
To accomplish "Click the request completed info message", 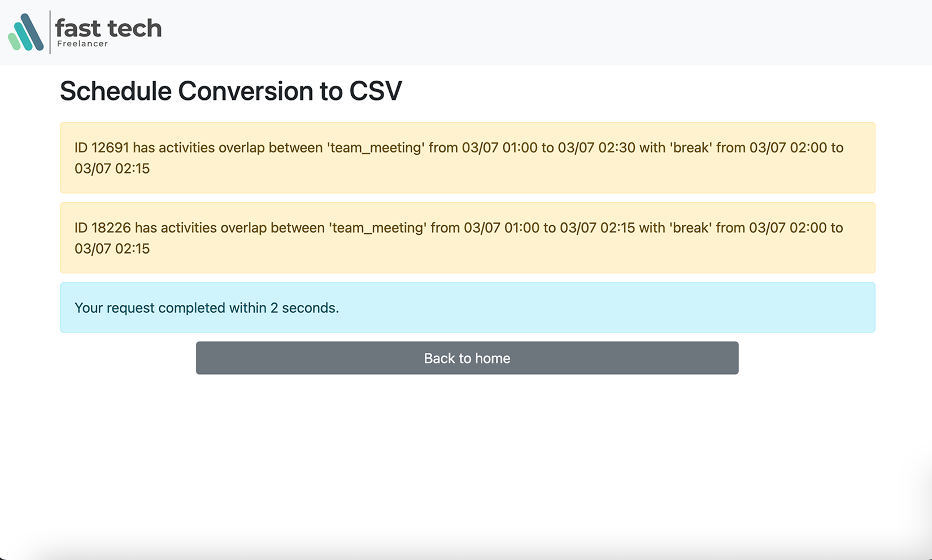I will point(467,308).
